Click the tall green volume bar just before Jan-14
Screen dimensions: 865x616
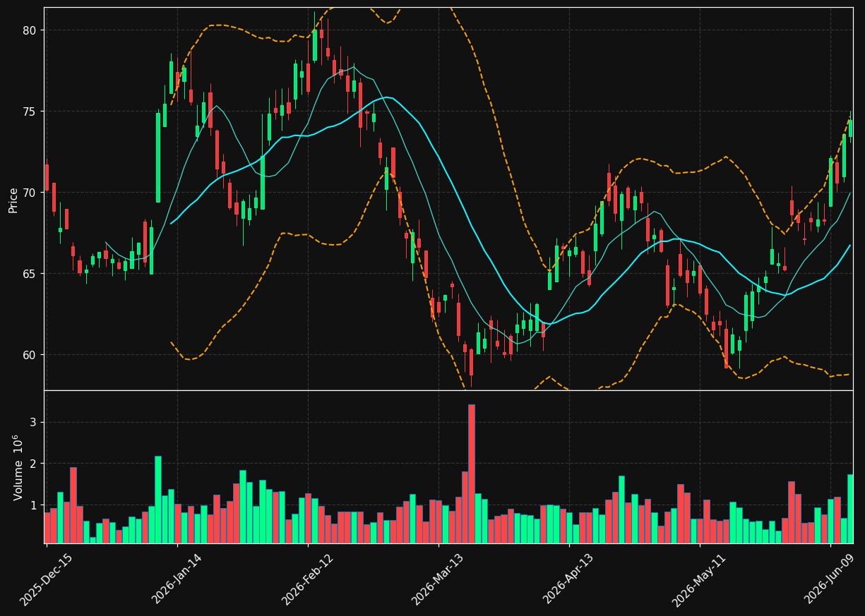158,500
